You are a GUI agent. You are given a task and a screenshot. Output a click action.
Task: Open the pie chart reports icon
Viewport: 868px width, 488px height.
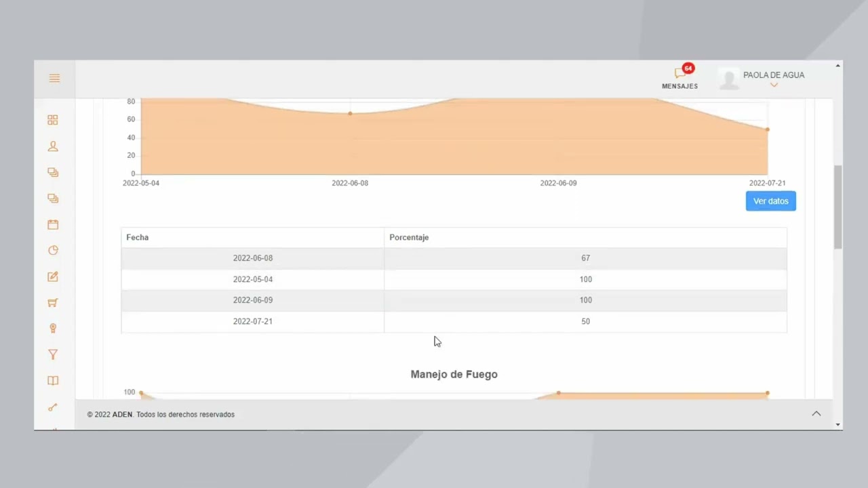pos(53,250)
